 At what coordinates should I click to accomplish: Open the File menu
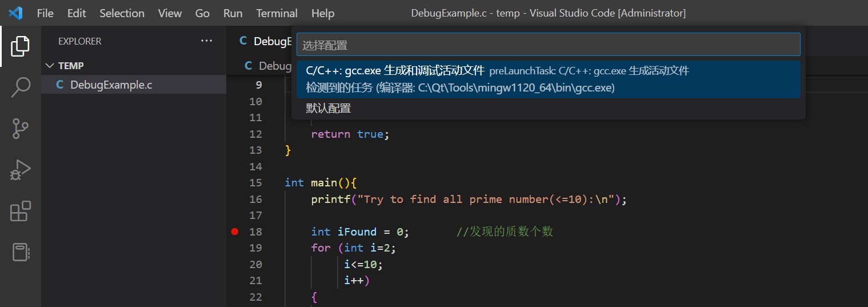[45, 13]
